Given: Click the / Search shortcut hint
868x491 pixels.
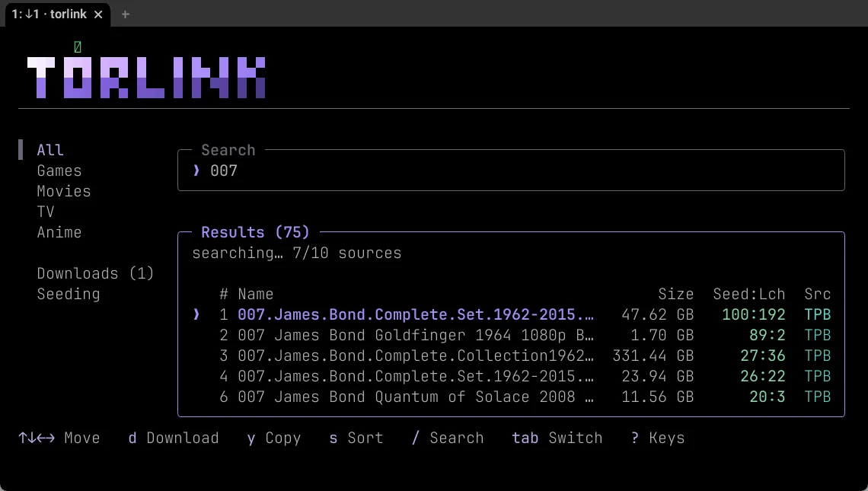Looking at the screenshot, I should tap(447, 438).
